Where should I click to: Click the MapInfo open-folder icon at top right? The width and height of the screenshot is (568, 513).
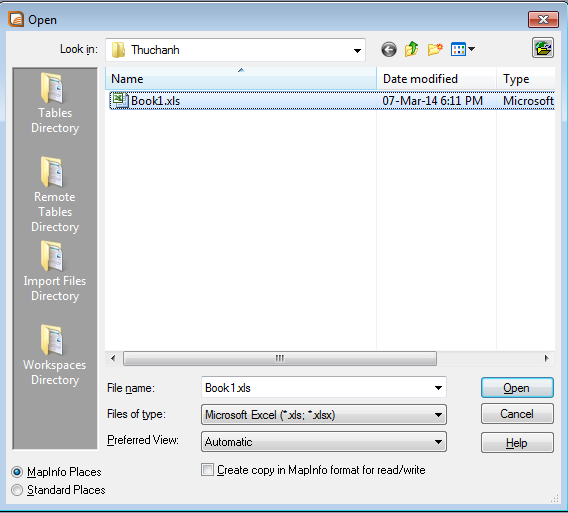click(x=543, y=48)
